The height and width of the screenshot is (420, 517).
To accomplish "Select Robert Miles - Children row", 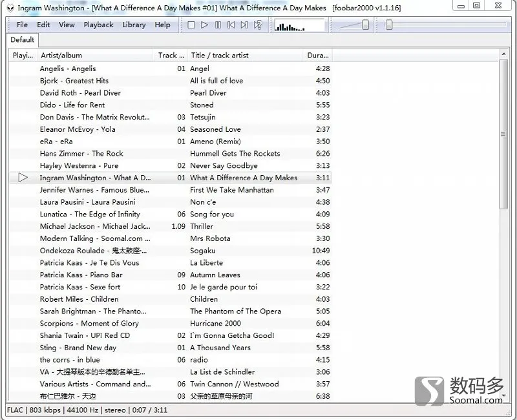I will 171,299.
